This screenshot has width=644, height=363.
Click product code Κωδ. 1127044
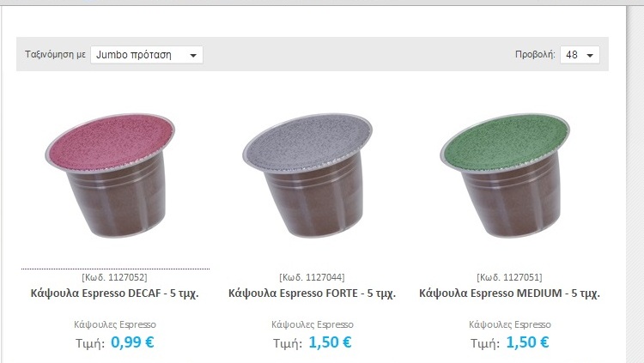[x=313, y=277]
